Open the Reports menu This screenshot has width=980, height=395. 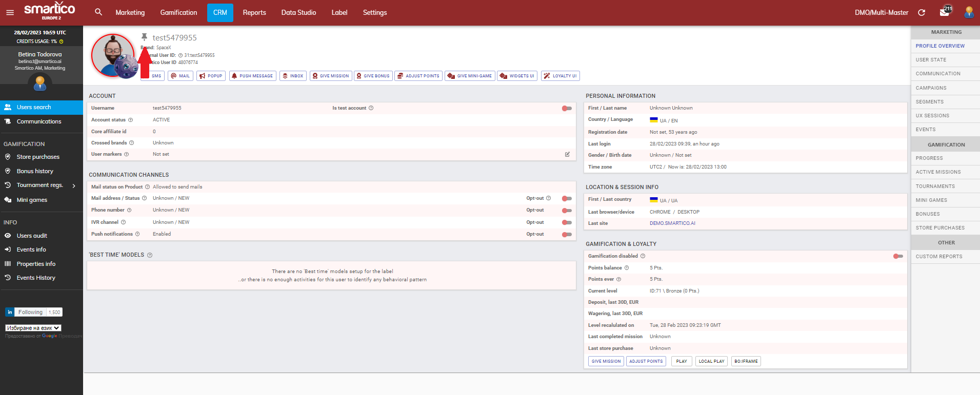[x=254, y=13]
